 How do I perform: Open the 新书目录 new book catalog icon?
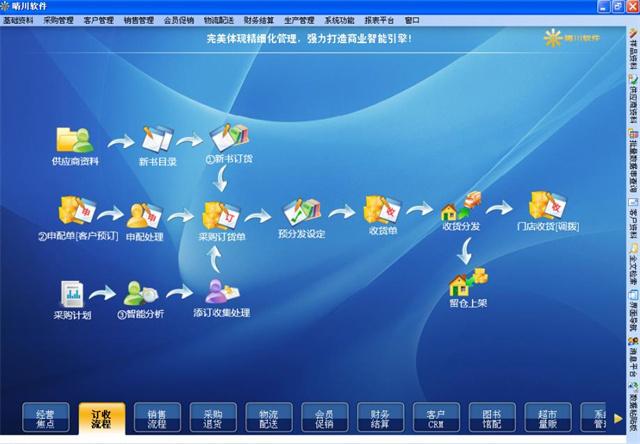(x=158, y=139)
